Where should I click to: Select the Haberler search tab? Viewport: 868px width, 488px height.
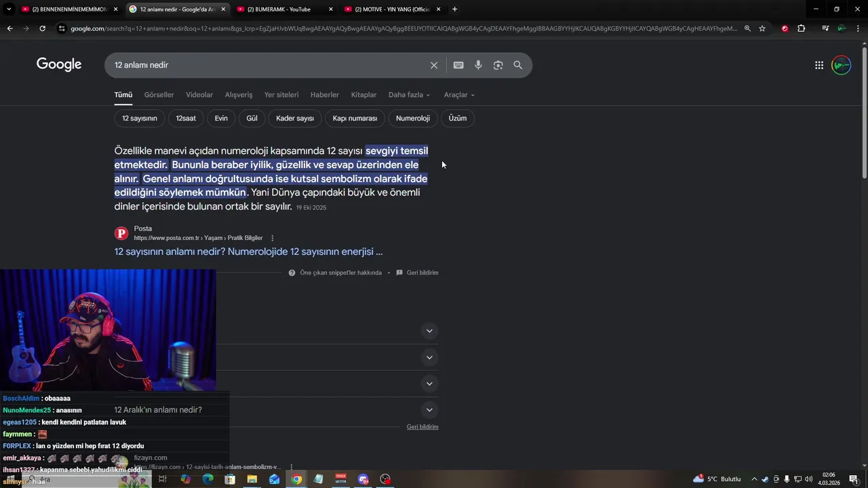pos(325,95)
